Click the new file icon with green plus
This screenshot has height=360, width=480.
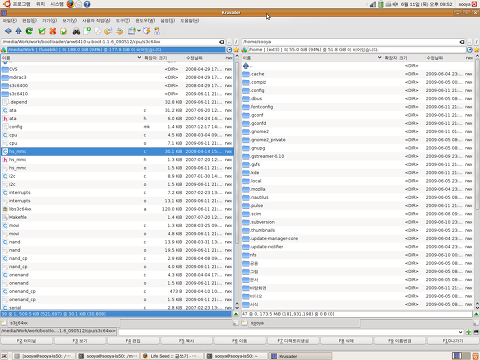pos(87,31)
